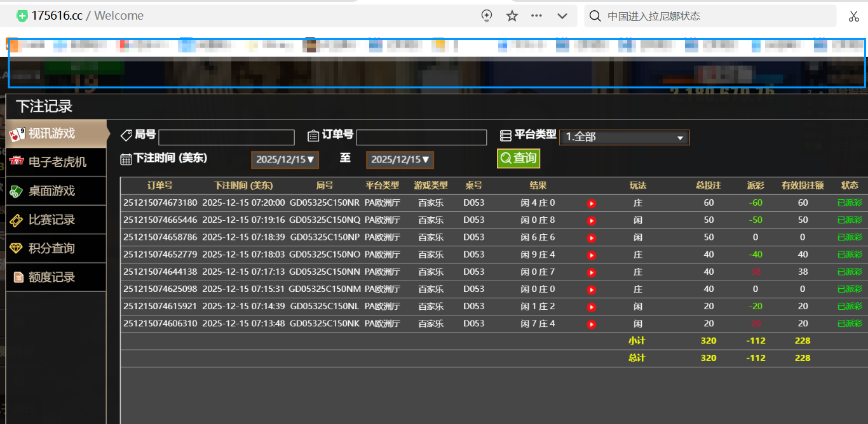This screenshot has height=424, width=868.
Task: Click the green 查询 search button
Action: (519, 158)
